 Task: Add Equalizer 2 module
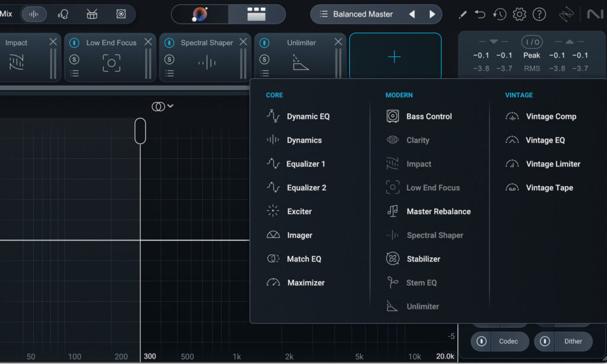[x=297, y=187]
